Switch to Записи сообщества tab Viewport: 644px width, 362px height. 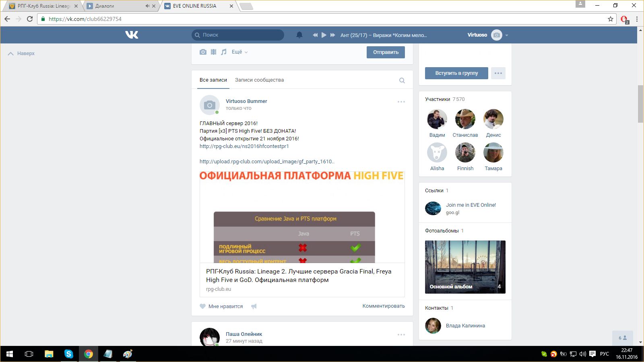pyautogui.click(x=259, y=80)
